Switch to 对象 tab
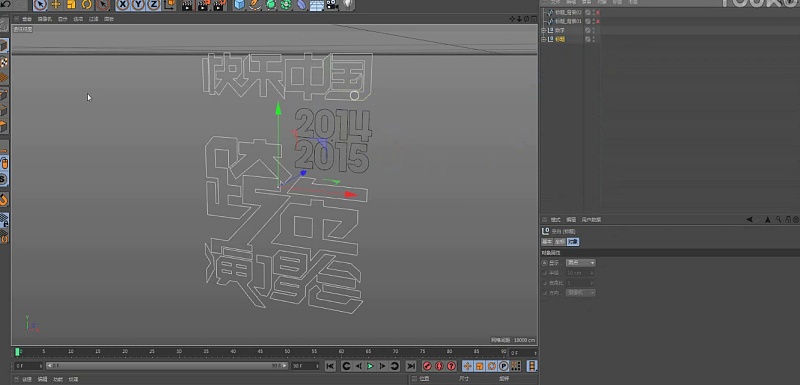 coord(573,242)
